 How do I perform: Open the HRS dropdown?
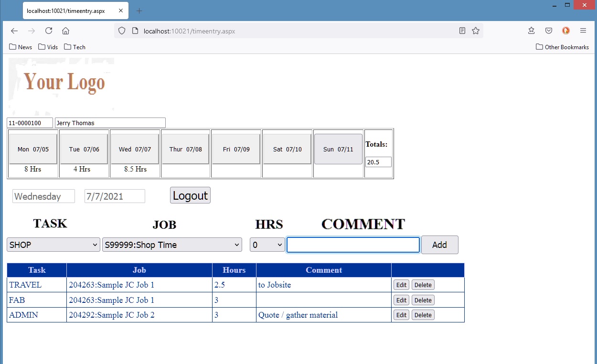267,245
